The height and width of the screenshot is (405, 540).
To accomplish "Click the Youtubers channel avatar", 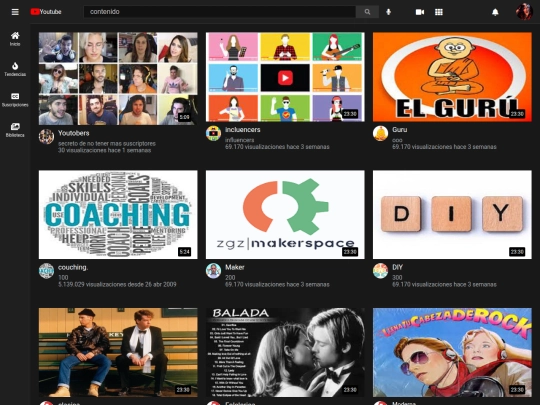I will tap(46, 137).
